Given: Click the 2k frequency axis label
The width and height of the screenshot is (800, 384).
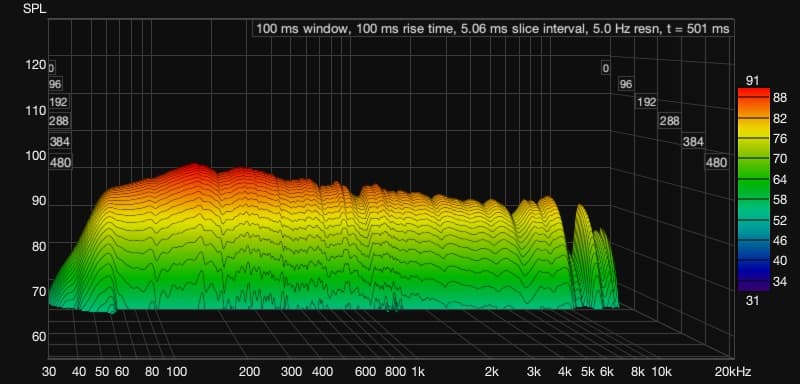Looking at the screenshot, I should [492, 371].
